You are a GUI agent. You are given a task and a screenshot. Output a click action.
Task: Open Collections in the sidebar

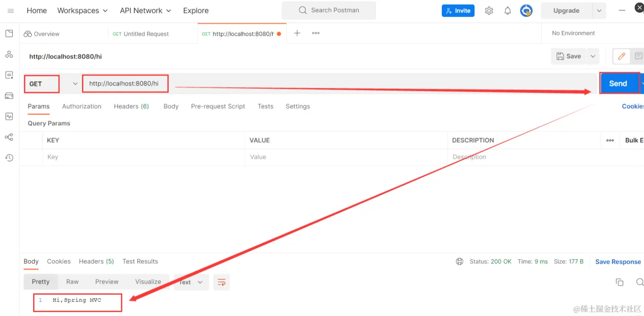pyautogui.click(x=9, y=34)
